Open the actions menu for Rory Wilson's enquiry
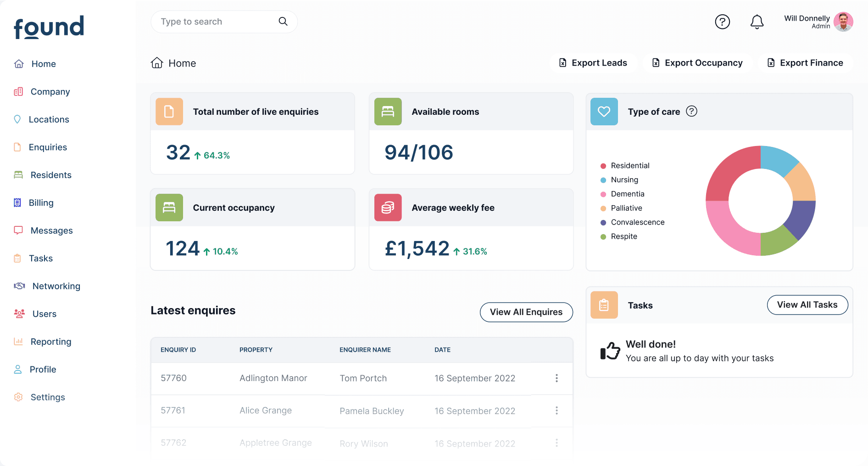 557,443
